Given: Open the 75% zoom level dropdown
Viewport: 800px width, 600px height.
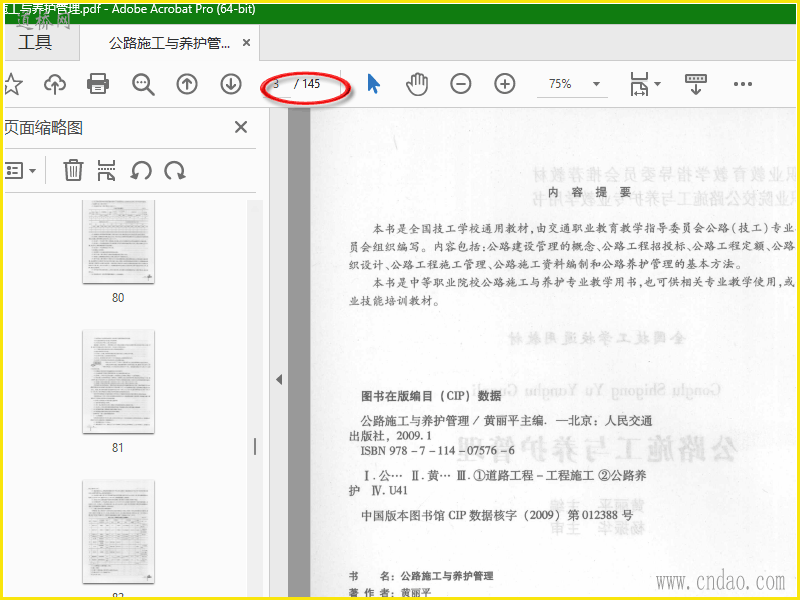Looking at the screenshot, I should pyautogui.click(x=596, y=84).
